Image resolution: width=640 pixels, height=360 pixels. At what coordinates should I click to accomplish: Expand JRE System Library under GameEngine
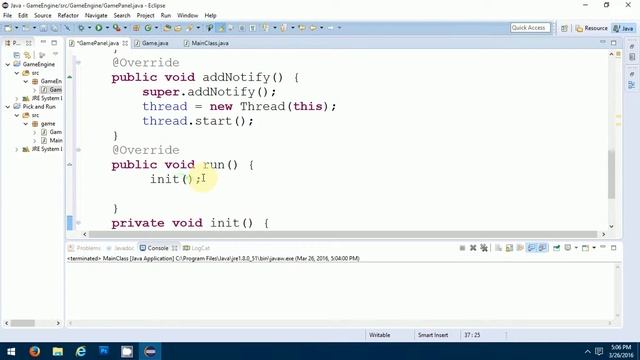tap(17, 98)
